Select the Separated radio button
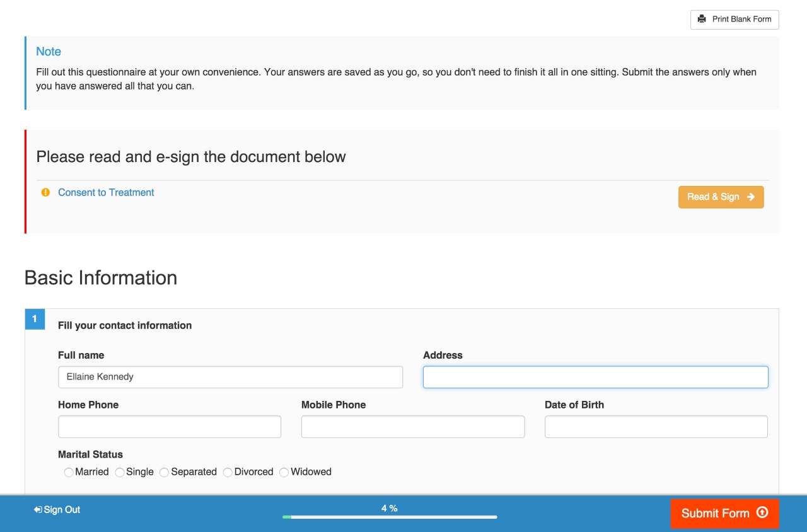Viewport: 807px width, 532px height. click(x=164, y=472)
